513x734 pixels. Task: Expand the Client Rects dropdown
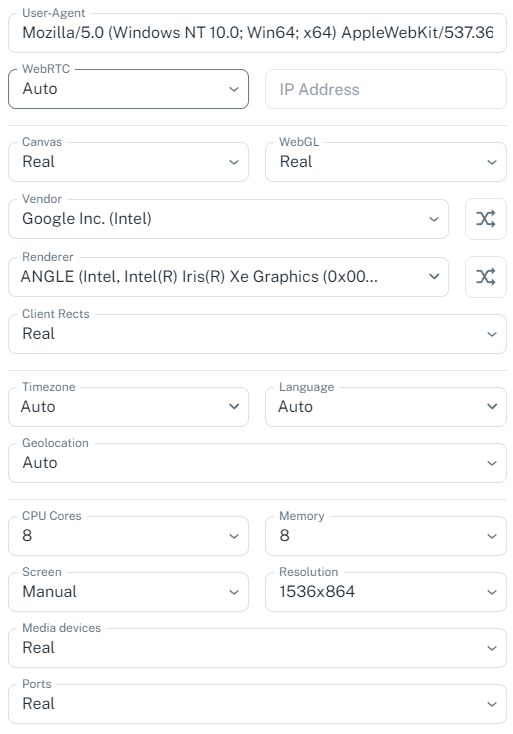(257, 334)
